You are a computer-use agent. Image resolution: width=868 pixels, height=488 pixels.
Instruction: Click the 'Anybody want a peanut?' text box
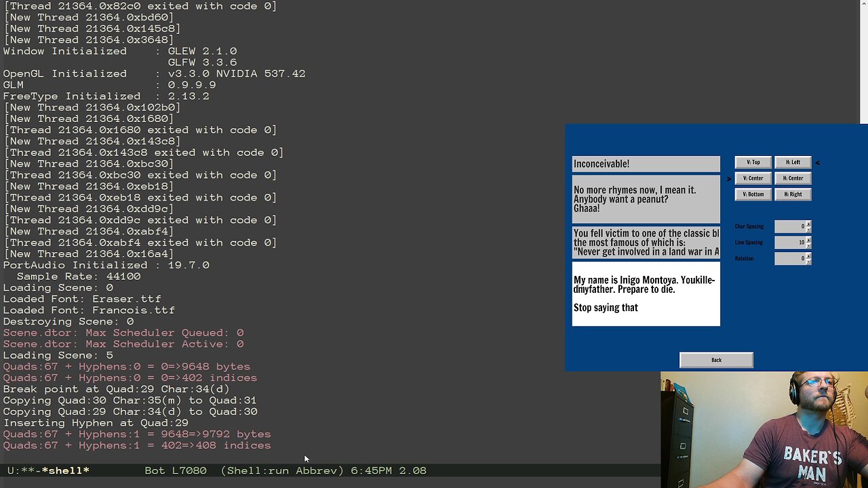click(x=646, y=199)
